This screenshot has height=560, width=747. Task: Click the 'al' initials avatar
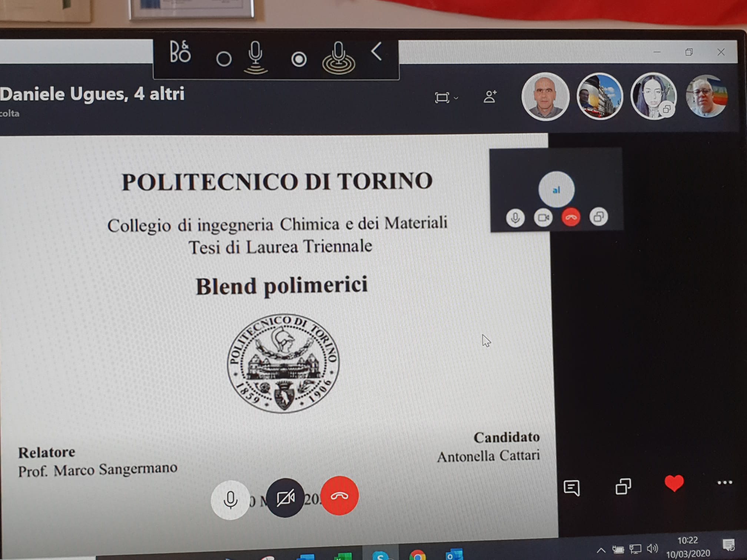556,190
